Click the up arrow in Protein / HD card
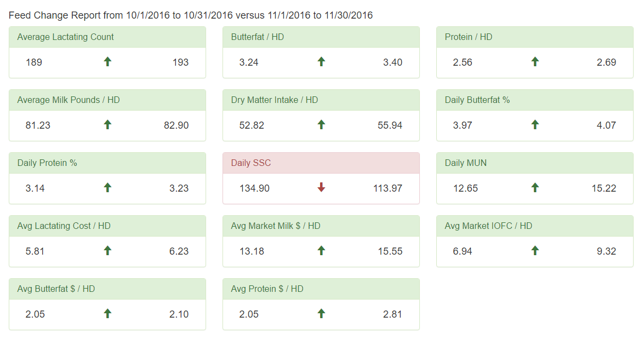 pyautogui.click(x=535, y=62)
